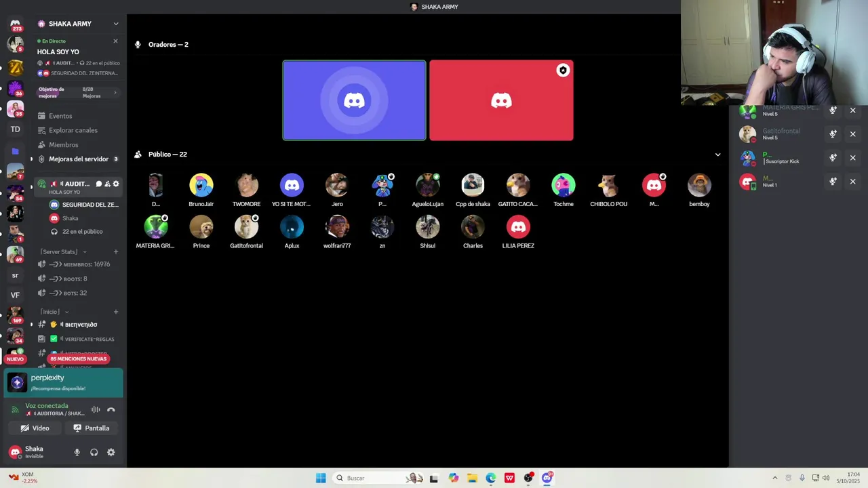Open wolfran777 audience avatar

(x=337, y=227)
